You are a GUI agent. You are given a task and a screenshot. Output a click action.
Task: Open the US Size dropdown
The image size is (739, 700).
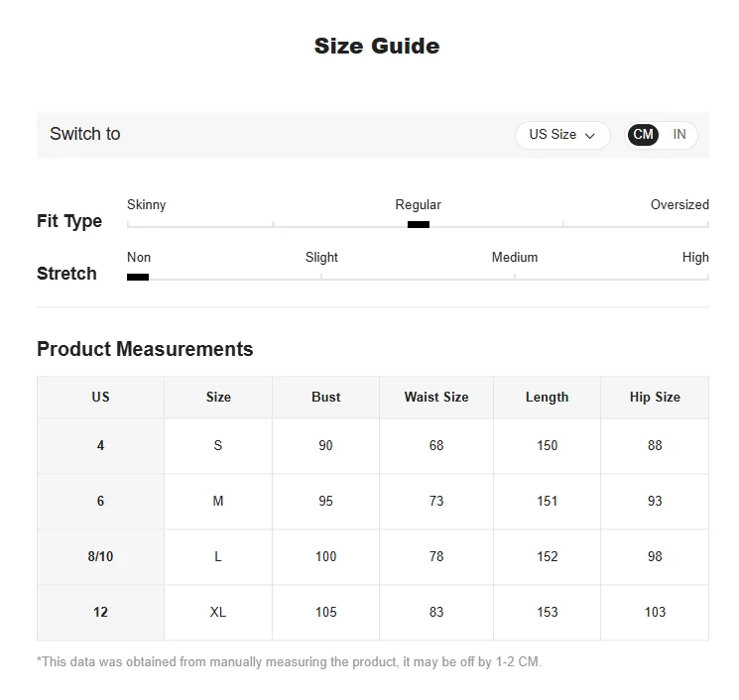560,135
